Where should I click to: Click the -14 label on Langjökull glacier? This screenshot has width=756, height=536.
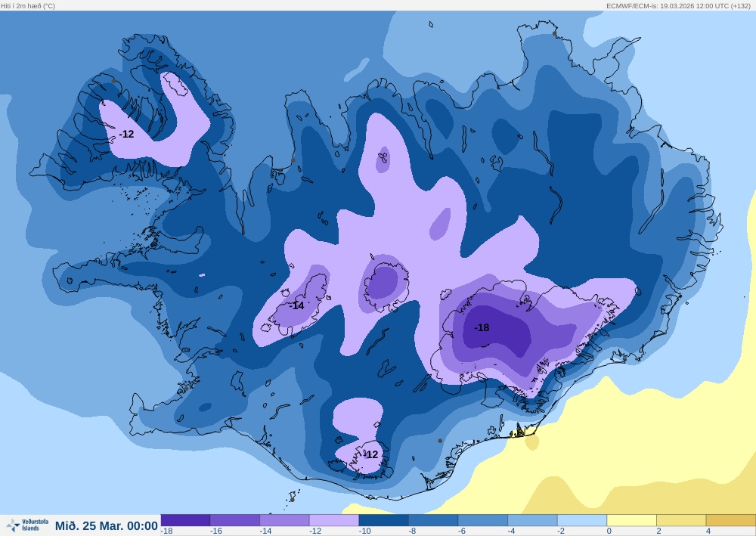click(296, 305)
